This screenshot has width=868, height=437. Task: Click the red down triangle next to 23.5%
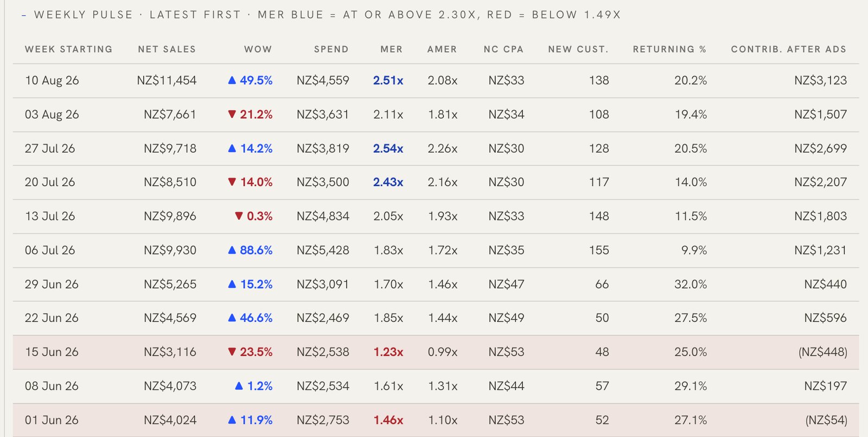pyautogui.click(x=232, y=352)
